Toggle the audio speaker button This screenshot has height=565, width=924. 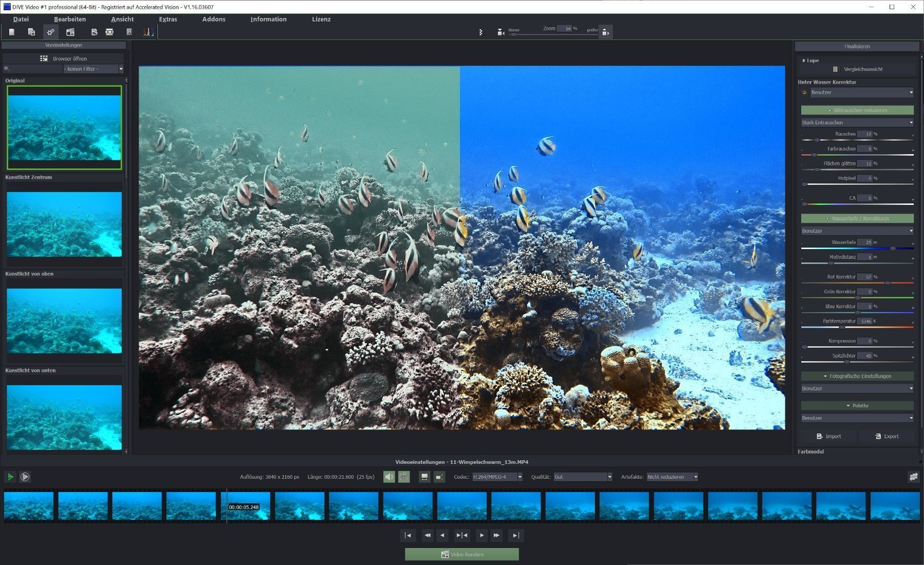[x=389, y=477]
